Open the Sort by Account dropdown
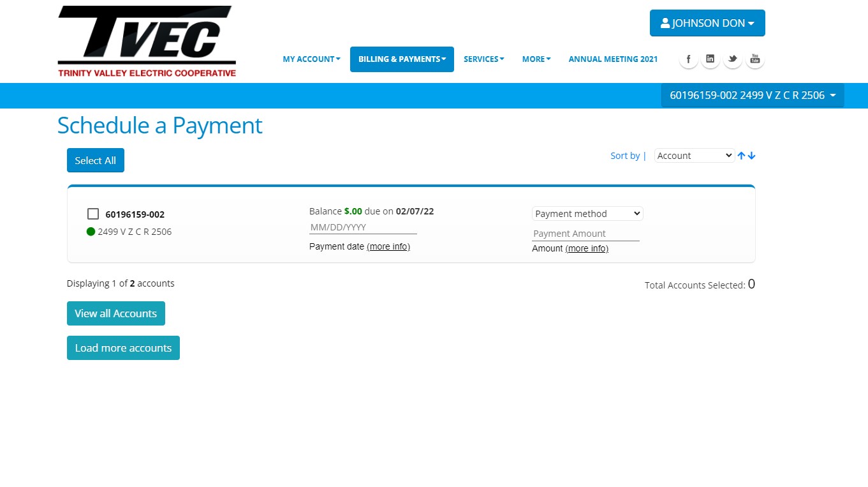Viewport: 868px width, 487px height. point(694,156)
